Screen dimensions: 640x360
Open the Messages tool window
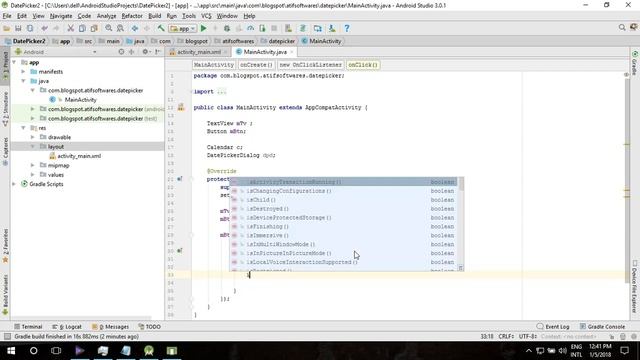tap(110, 327)
